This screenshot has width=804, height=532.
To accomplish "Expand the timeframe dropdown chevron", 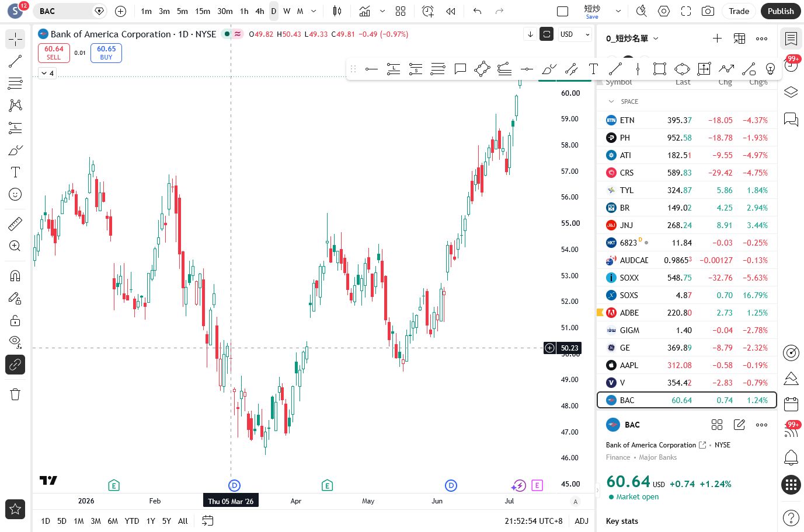I will coord(314,11).
